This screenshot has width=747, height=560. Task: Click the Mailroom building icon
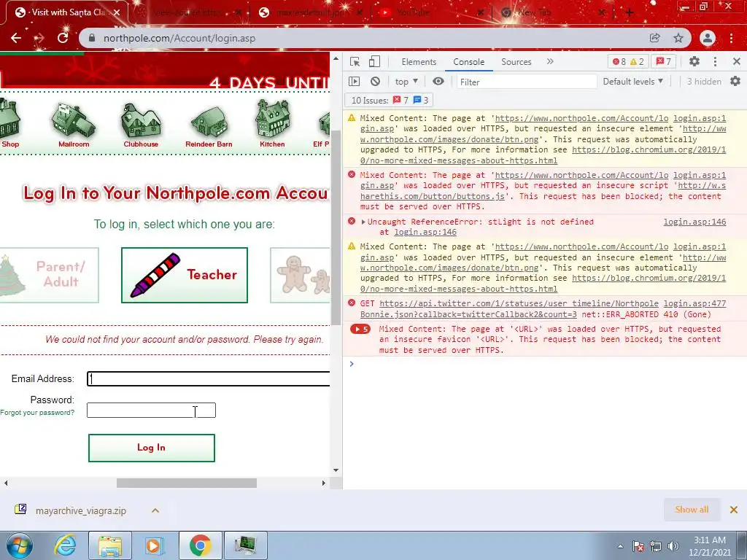[x=74, y=125]
